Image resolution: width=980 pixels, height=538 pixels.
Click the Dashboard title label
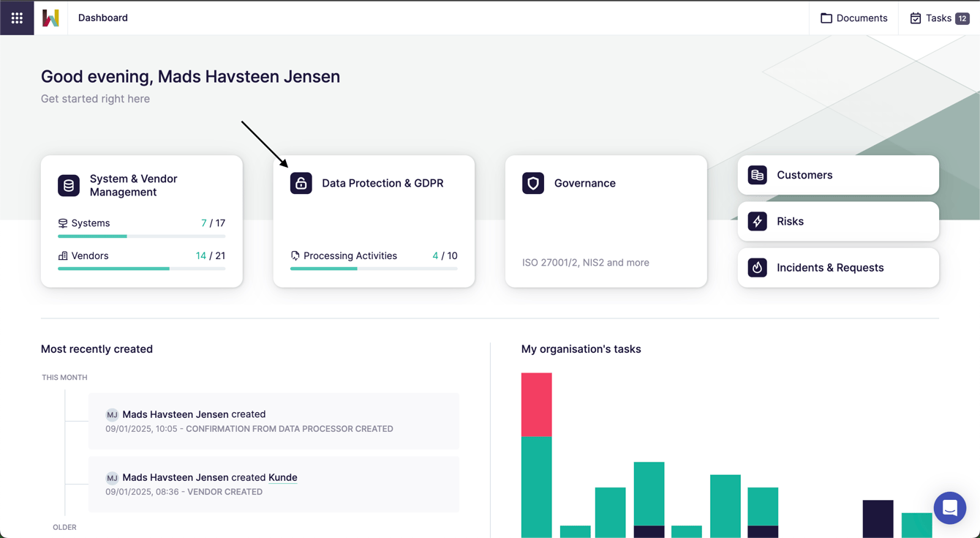click(x=102, y=18)
